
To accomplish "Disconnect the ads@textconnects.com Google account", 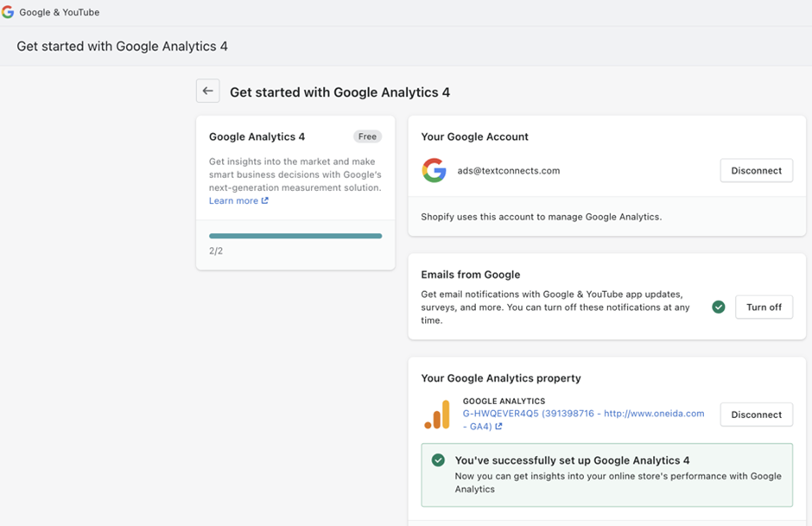I will pyautogui.click(x=756, y=170).
